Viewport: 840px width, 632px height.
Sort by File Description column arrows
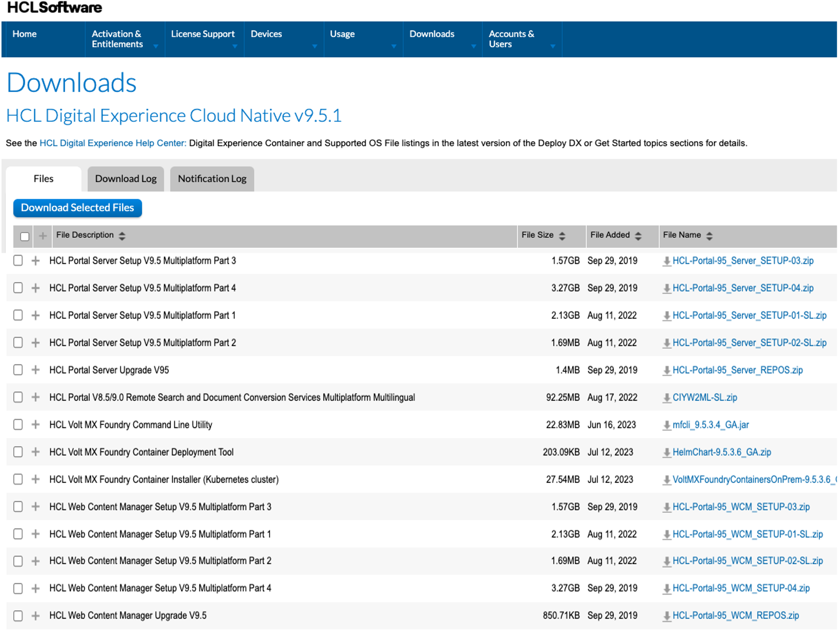tap(122, 236)
